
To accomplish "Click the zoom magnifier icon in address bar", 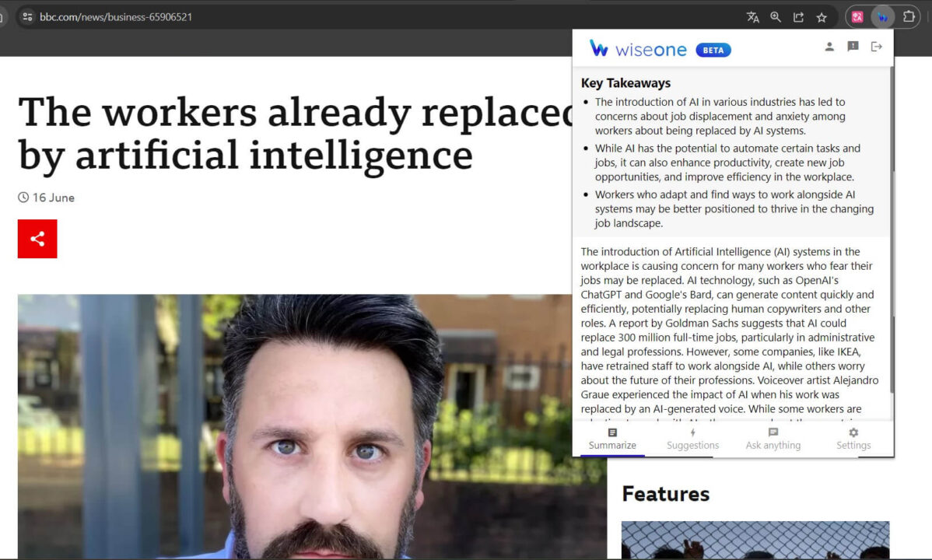I will (x=776, y=17).
